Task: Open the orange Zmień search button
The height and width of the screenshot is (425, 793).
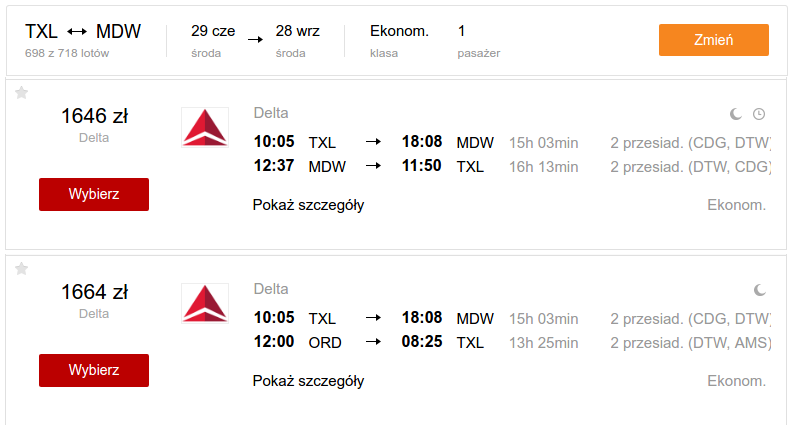Action: point(714,40)
